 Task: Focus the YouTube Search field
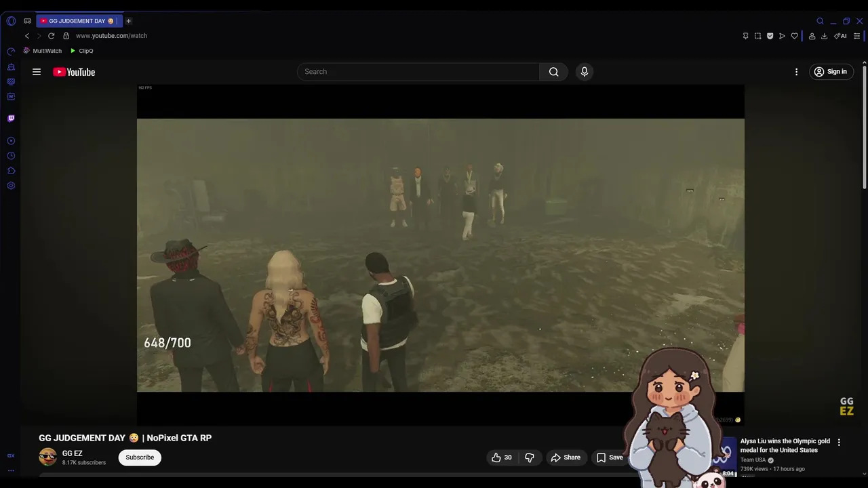point(418,72)
